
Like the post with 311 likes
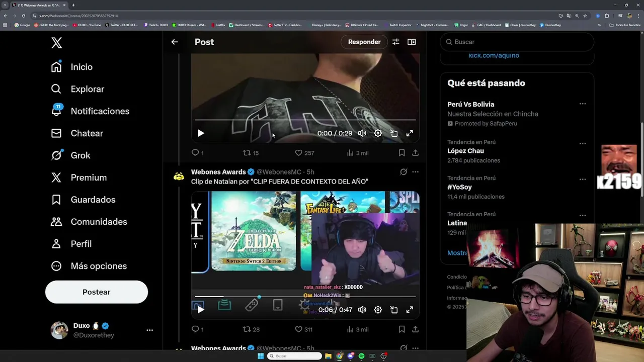coord(304,329)
